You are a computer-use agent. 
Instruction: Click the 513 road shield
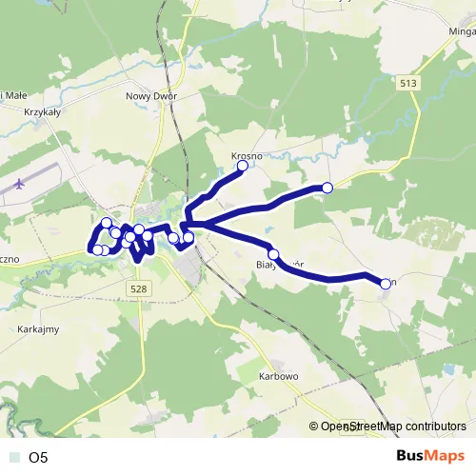(408, 83)
